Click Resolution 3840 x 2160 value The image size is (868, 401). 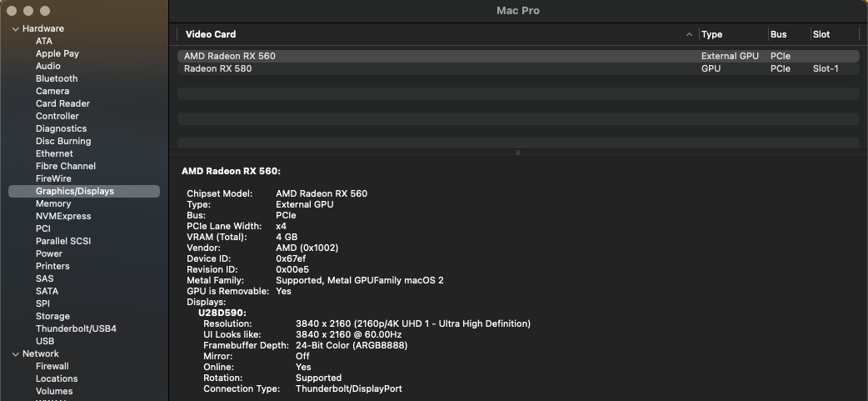pyautogui.click(x=413, y=323)
